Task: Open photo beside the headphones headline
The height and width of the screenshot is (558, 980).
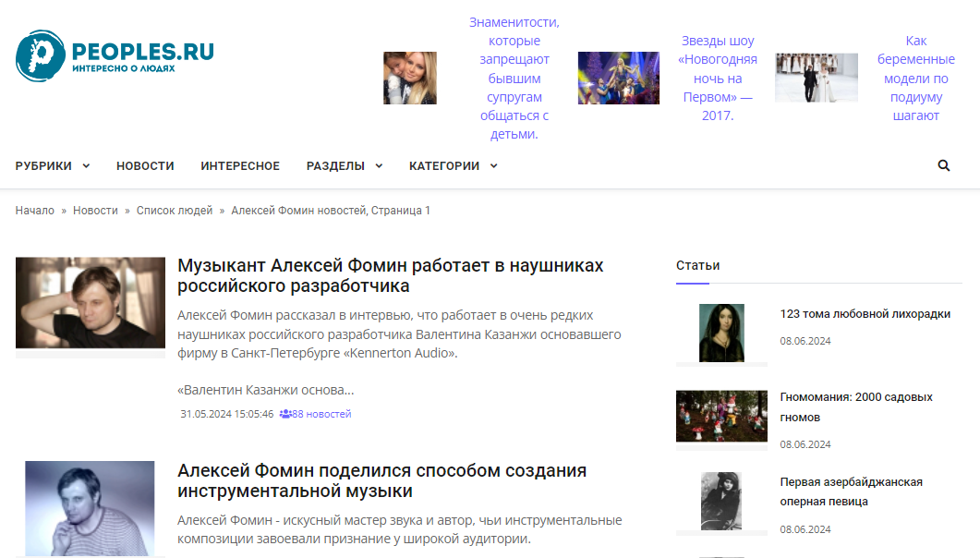Action: click(x=91, y=302)
